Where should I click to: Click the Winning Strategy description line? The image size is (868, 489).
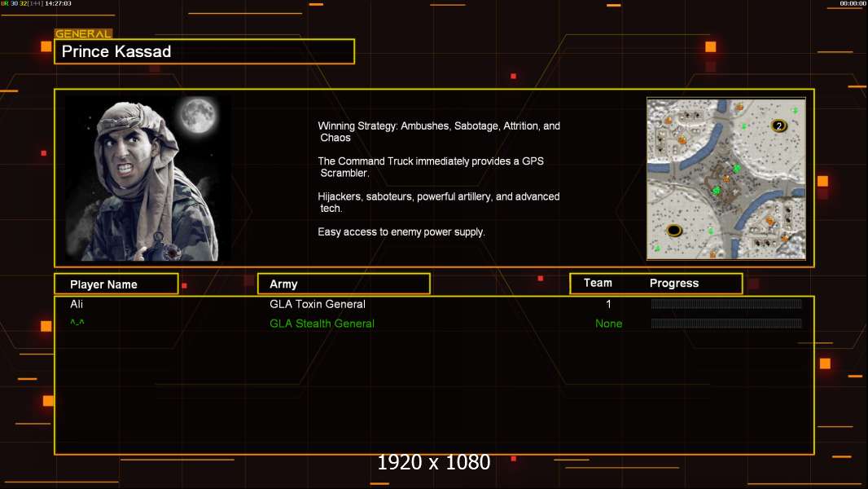click(439, 132)
